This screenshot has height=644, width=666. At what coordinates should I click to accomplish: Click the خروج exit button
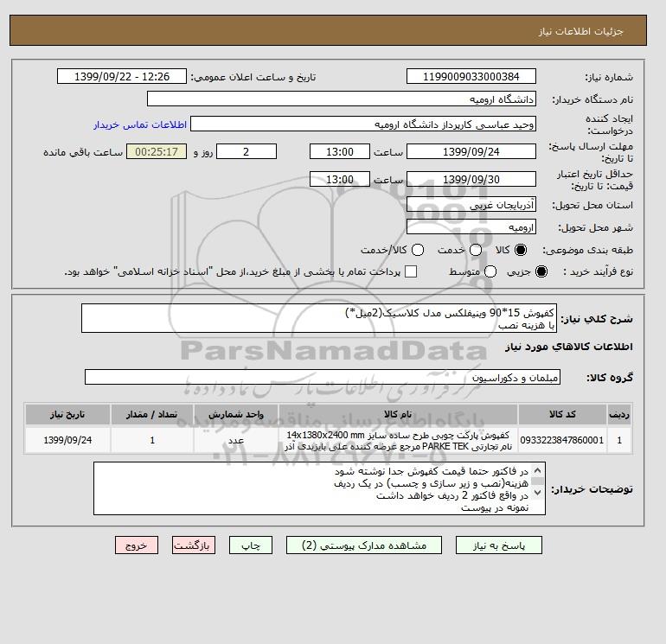pos(137,545)
